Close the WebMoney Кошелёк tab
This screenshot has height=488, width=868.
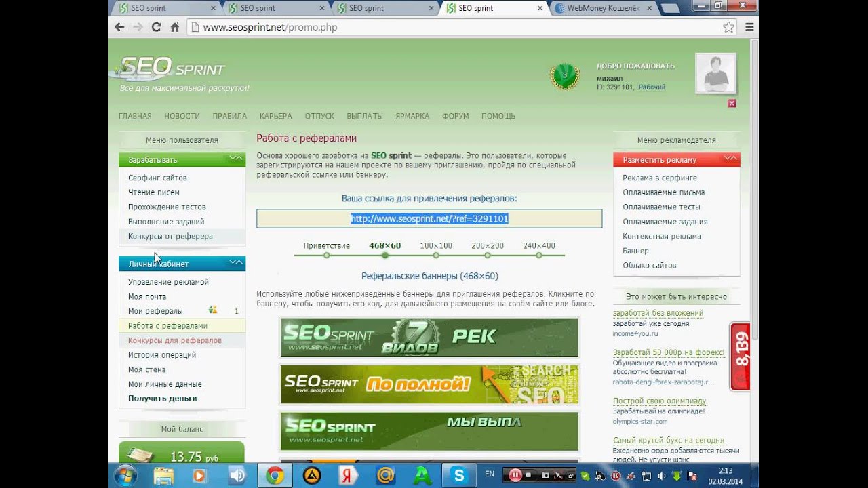(649, 8)
